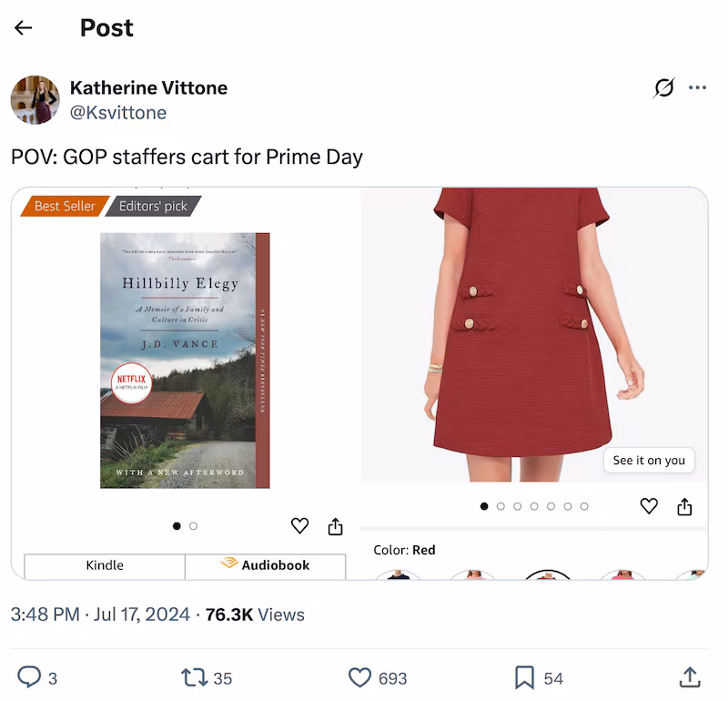The height and width of the screenshot is (701, 728).
Task: Switch to the Kindle tab
Action: pos(104,565)
